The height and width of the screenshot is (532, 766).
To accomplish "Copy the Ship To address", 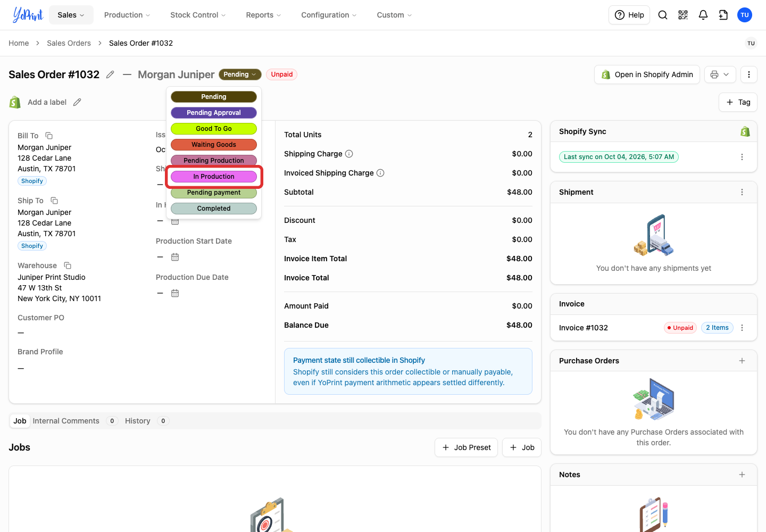I will coord(54,201).
